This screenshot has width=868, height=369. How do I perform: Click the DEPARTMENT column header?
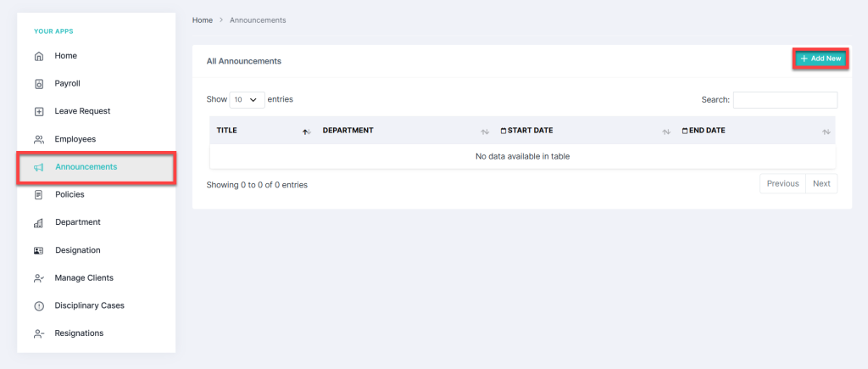(x=404, y=131)
